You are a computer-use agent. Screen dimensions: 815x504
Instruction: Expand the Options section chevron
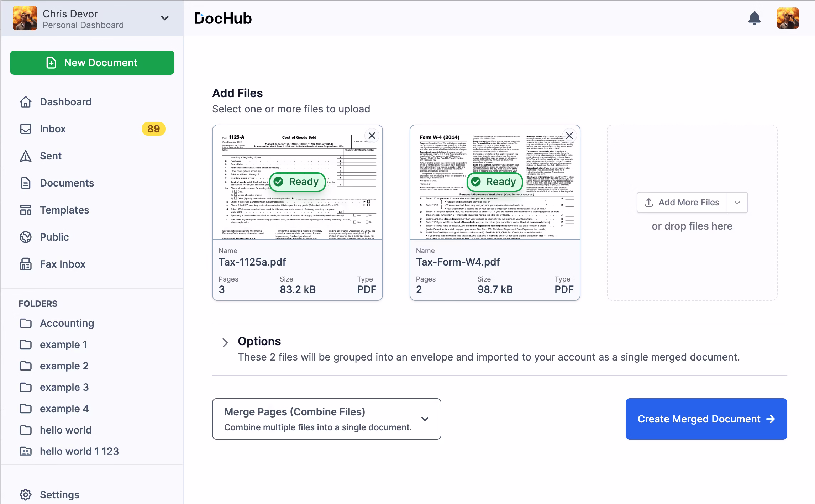225,342
